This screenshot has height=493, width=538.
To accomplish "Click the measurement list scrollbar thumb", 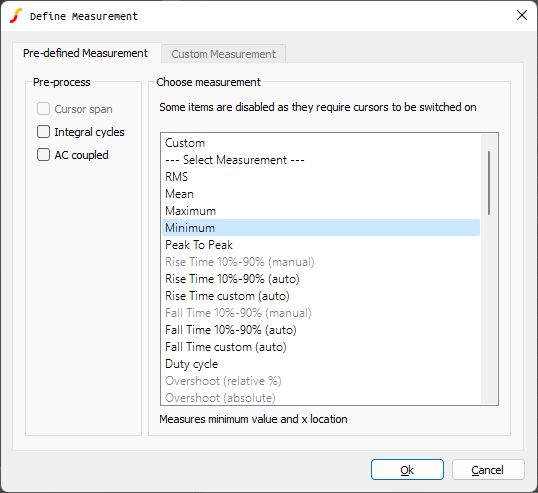I will coord(489,183).
